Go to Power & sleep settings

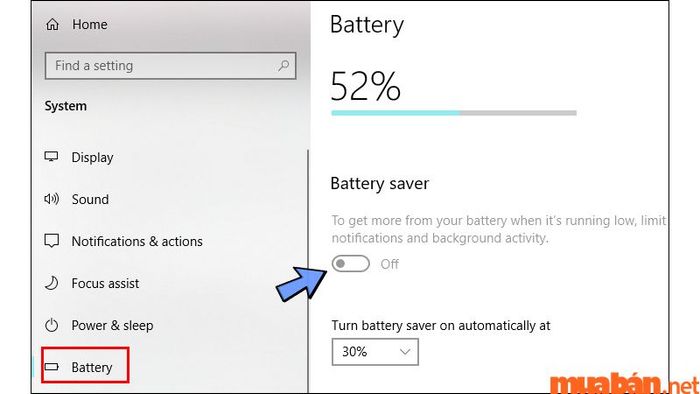click(112, 325)
